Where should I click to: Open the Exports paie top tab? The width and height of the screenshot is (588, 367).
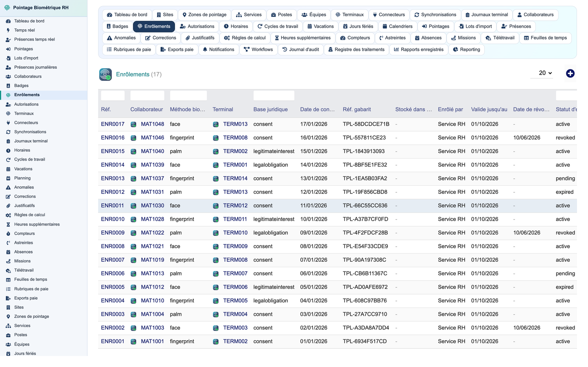pyautogui.click(x=177, y=50)
